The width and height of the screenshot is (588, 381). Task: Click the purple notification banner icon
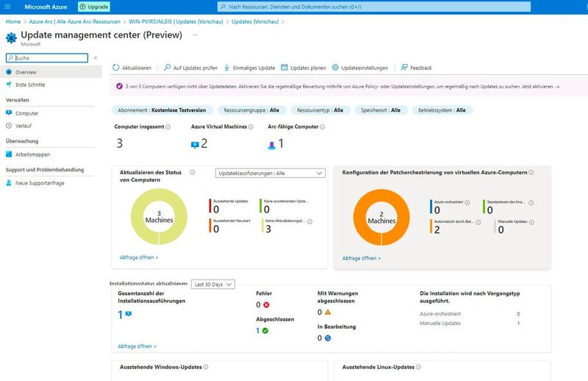119,86
